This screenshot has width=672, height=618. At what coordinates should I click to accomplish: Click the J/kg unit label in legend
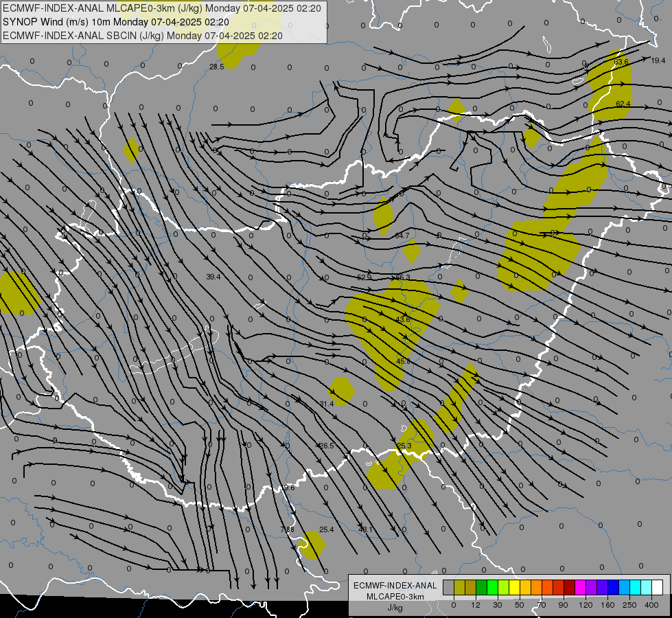[395, 608]
